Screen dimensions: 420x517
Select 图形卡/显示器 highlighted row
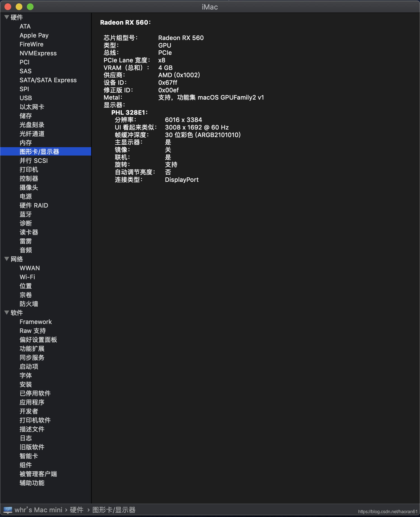click(x=46, y=151)
